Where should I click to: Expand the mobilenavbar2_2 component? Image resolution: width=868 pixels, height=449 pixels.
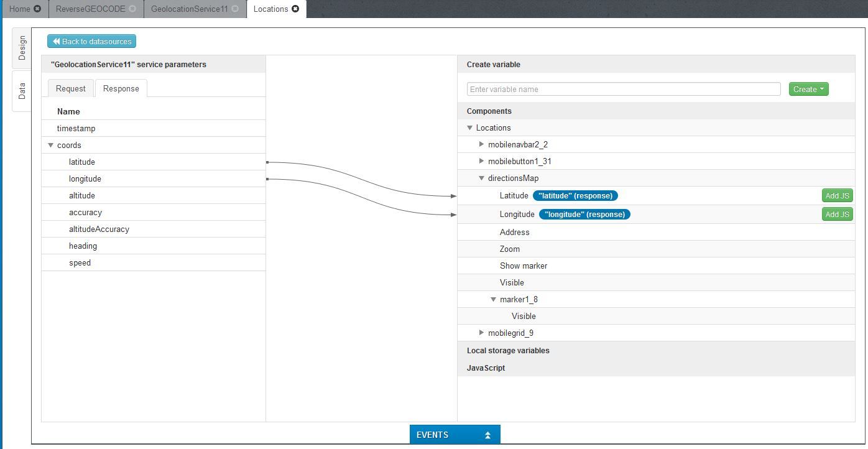tap(481, 144)
